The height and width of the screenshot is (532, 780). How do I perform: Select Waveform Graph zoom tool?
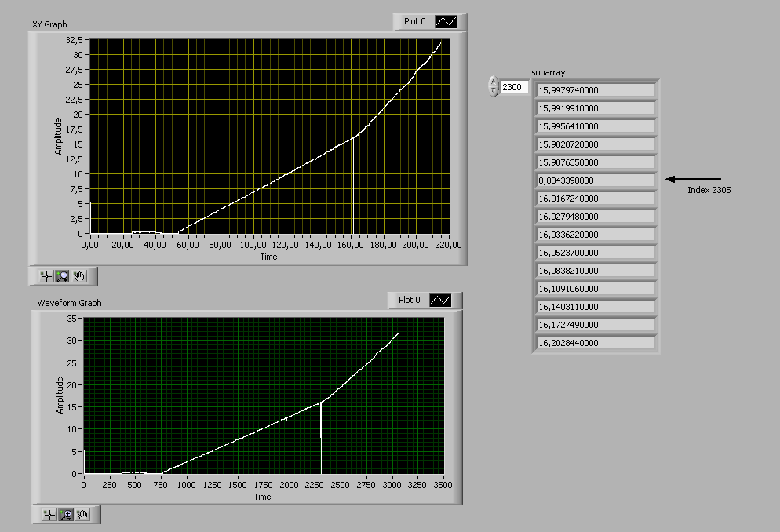click(x=66, y=515)
